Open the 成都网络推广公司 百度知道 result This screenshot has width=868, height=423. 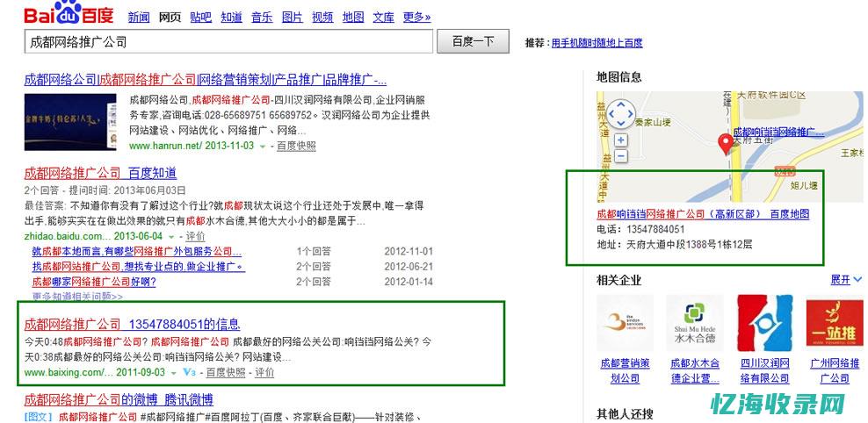tap(100, 173)
